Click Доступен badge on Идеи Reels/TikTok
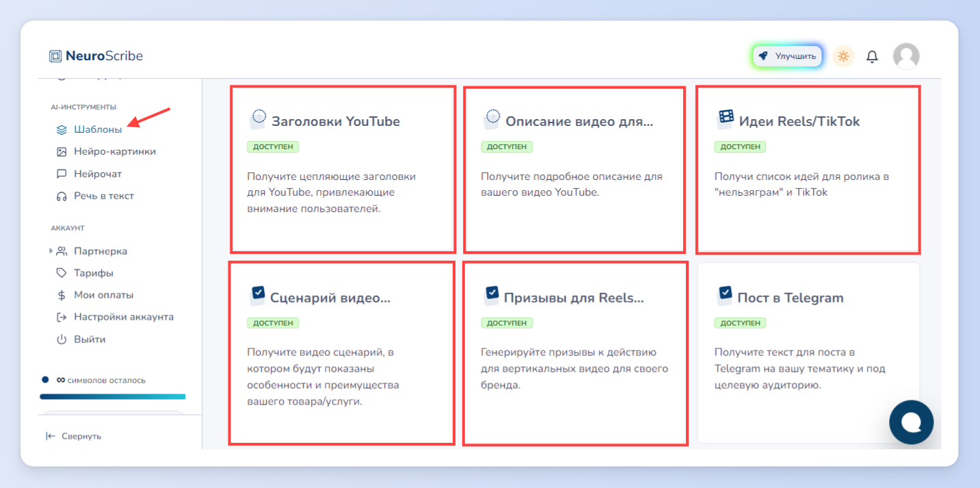980x488 pixels. pos(741,147)
